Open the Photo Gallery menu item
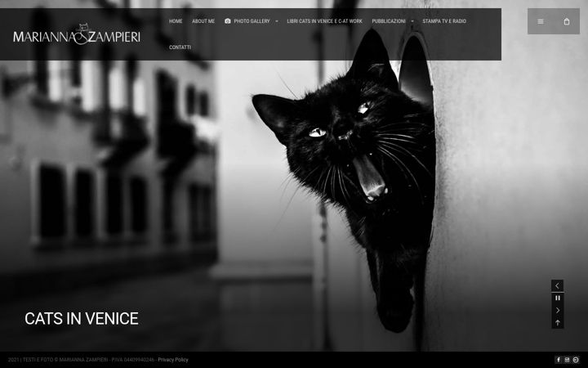Image resolution: width=588 pixels, height=368 pixels. tap(247, 21)
